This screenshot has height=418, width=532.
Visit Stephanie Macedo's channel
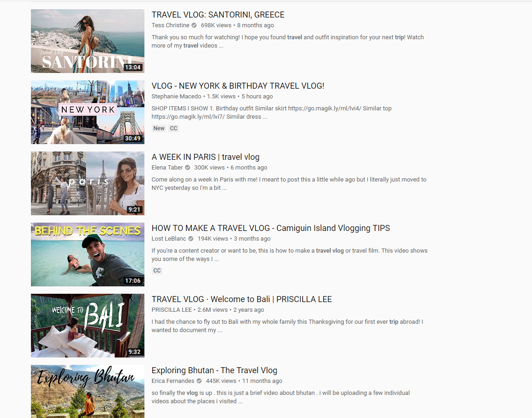pos(176,97)
